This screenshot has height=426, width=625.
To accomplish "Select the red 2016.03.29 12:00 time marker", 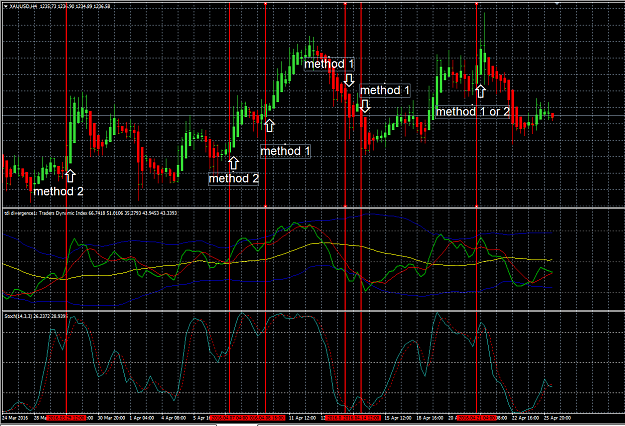I will [66, 418].
